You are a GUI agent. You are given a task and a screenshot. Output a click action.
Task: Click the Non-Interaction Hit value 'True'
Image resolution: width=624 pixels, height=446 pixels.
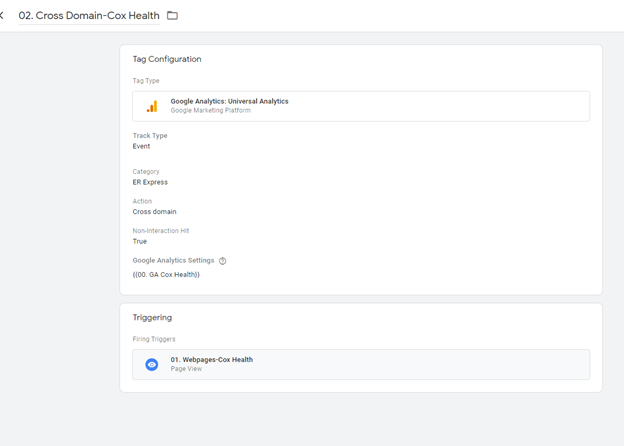(140, 242)
